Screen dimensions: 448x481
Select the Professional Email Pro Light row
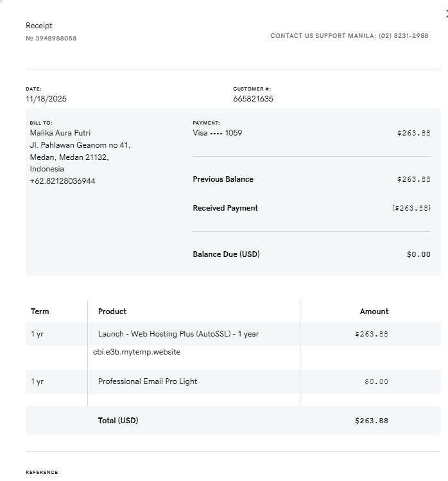(x=148, y=381)
